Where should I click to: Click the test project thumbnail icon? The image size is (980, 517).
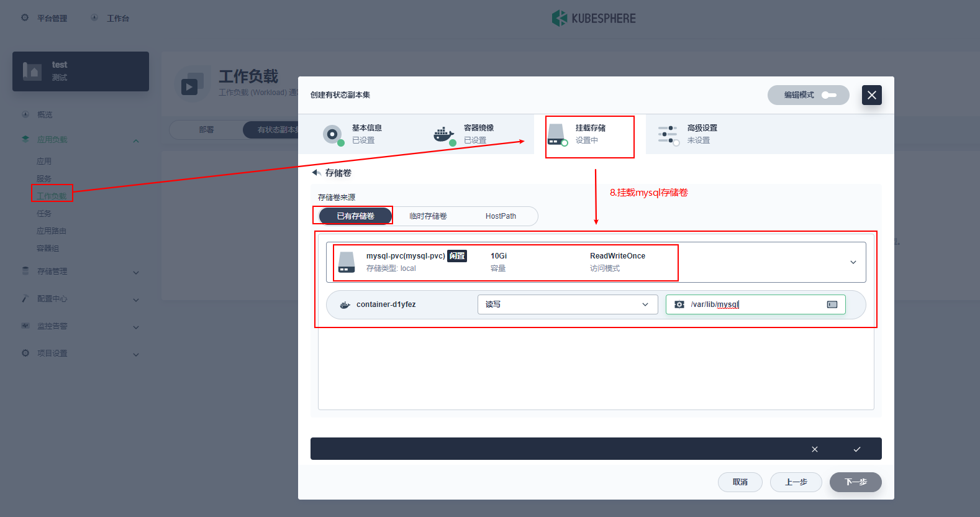tap(32, 71)
